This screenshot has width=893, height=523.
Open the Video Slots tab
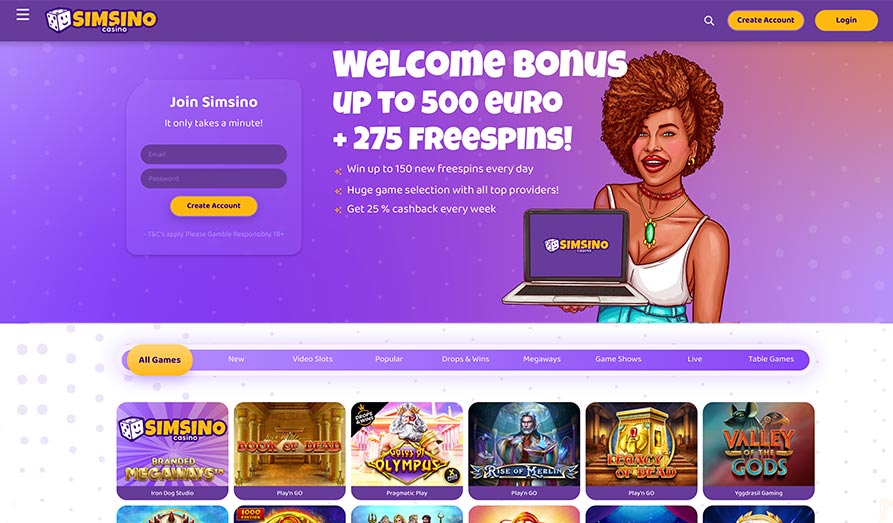click(312, 359)
